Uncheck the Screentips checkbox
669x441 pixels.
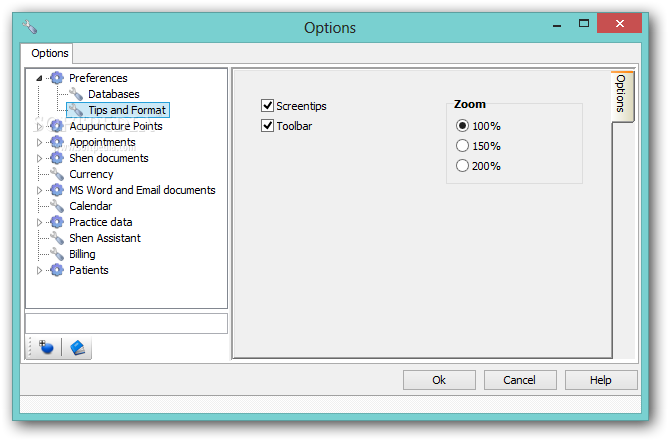267,106
